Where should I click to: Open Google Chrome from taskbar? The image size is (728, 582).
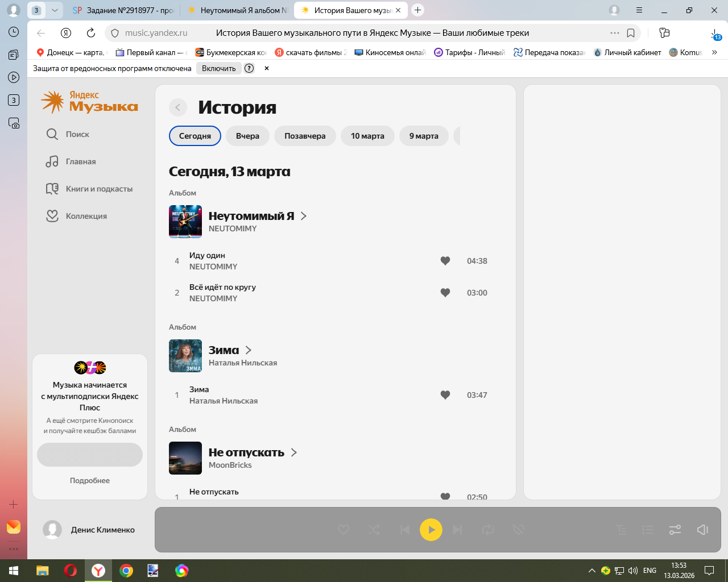point(126,571)
